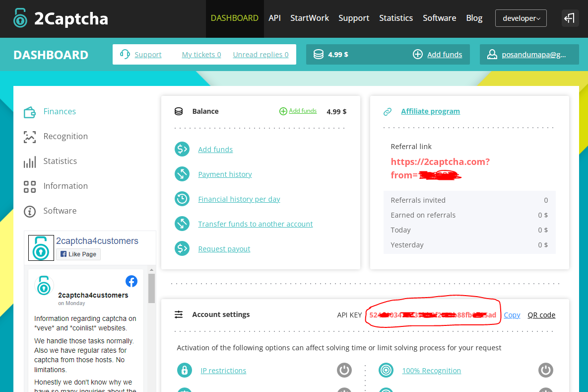The image size is (588, 392).
Task: Toggle the IP restrictions power switch
Action: (344, 370)
